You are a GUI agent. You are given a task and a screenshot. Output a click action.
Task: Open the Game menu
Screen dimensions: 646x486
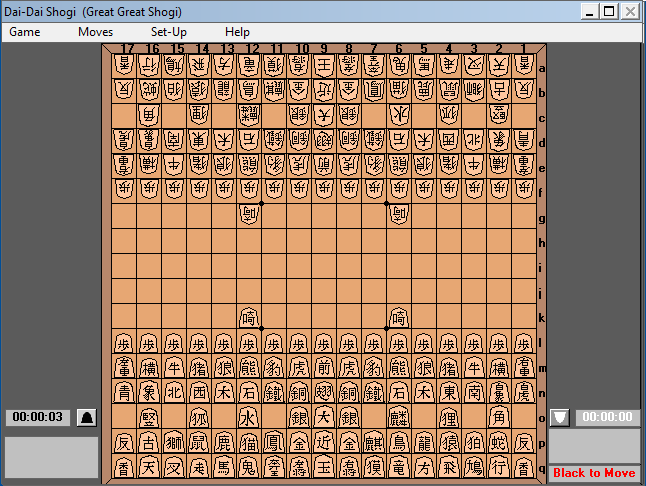pyautogui.click(x=25, y=32)
